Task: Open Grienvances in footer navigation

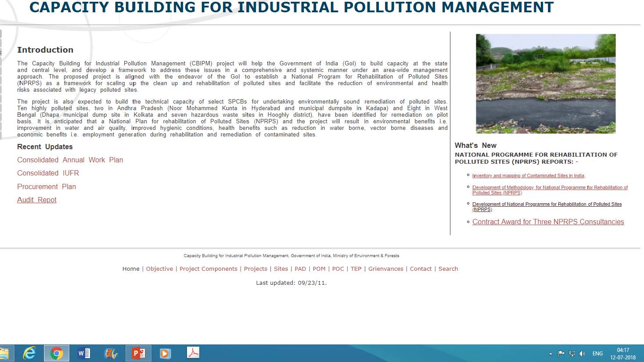Action: (386, 269)
